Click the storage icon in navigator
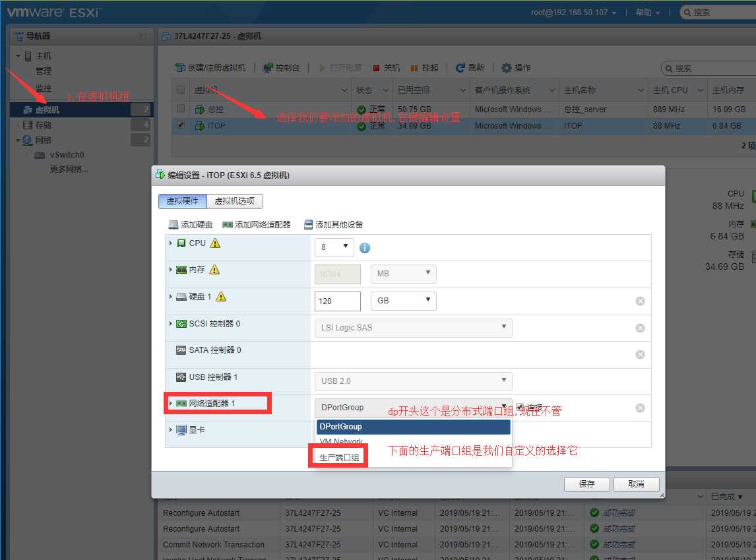The image size is (756, 560). pyautogui.click(x=28, y=125)
